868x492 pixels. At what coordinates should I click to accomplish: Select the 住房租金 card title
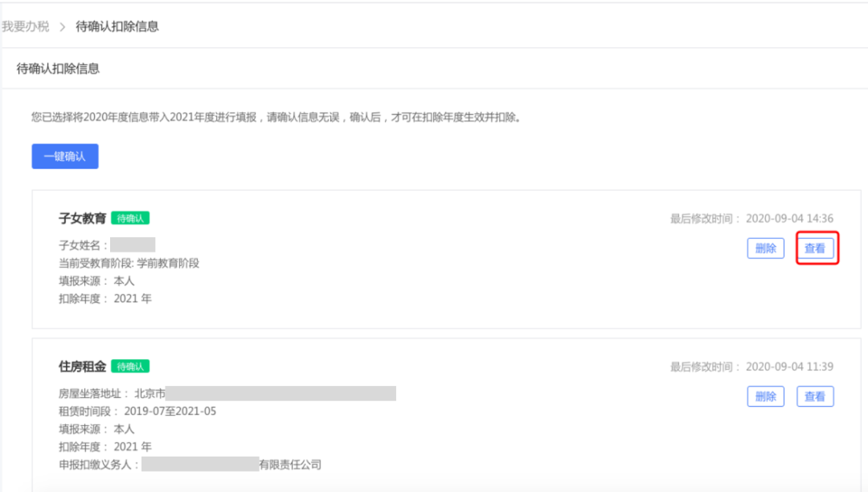[83, 367]
